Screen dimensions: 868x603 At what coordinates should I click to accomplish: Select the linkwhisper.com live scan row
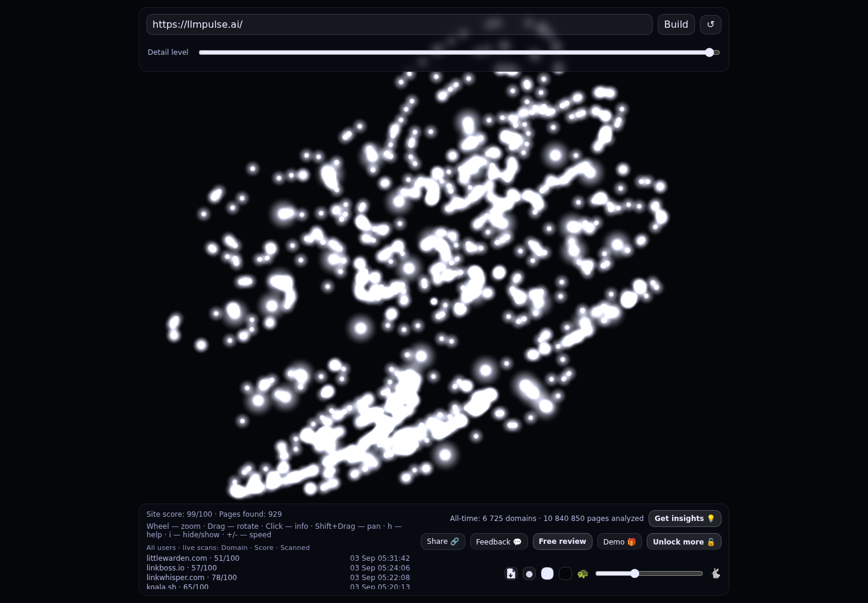tap(278, 578)
